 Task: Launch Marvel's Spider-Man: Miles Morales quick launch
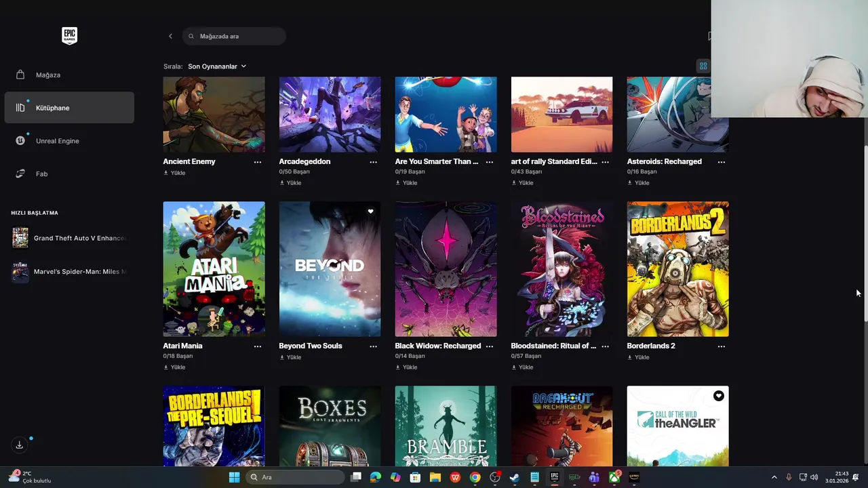tap(69, 272)
